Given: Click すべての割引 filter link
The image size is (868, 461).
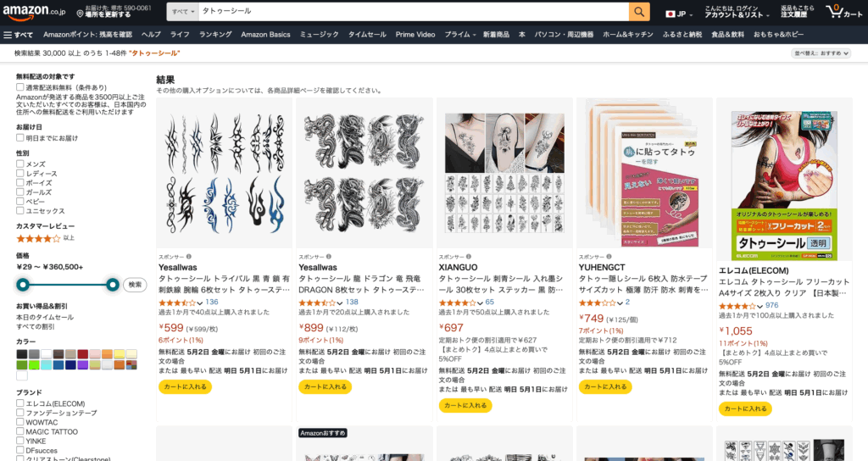Looking at the screenshot, I should [36, 326].
